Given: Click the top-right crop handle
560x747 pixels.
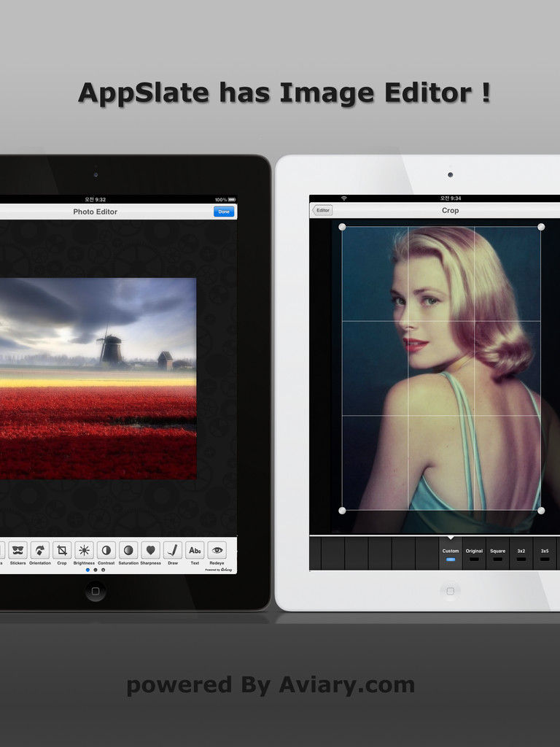Looking at the screenshot, I should (x=541, y=227).
